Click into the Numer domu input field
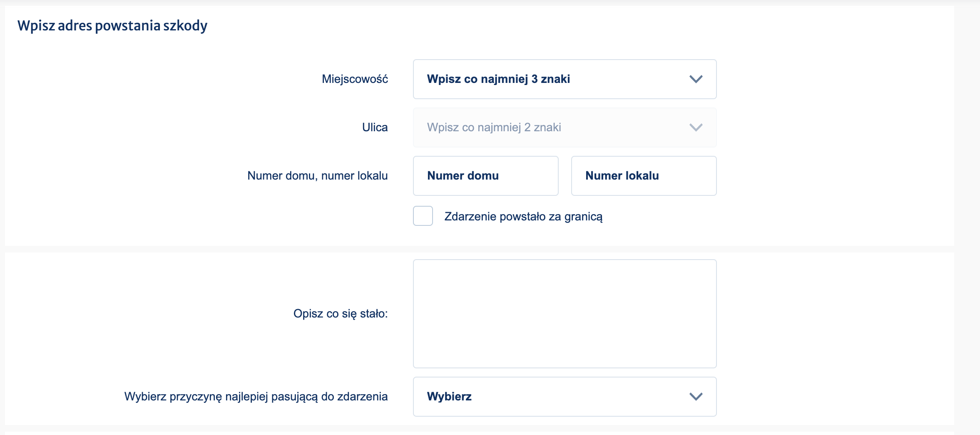Viewport: 980px width, 435px height. 485,175
